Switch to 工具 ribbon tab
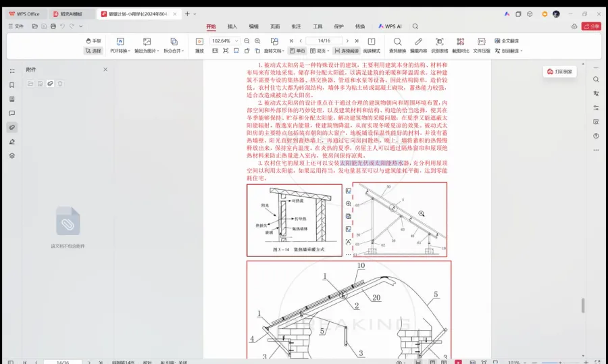The height and width of the screenshot is (364, 608). pyautogui.click(x=318, y=26)
